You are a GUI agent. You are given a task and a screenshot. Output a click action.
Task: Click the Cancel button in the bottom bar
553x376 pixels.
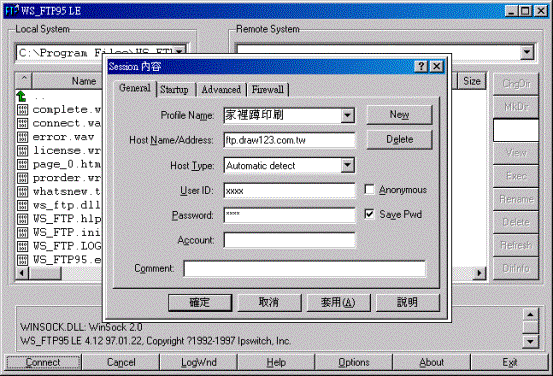[x=121, y=362]
